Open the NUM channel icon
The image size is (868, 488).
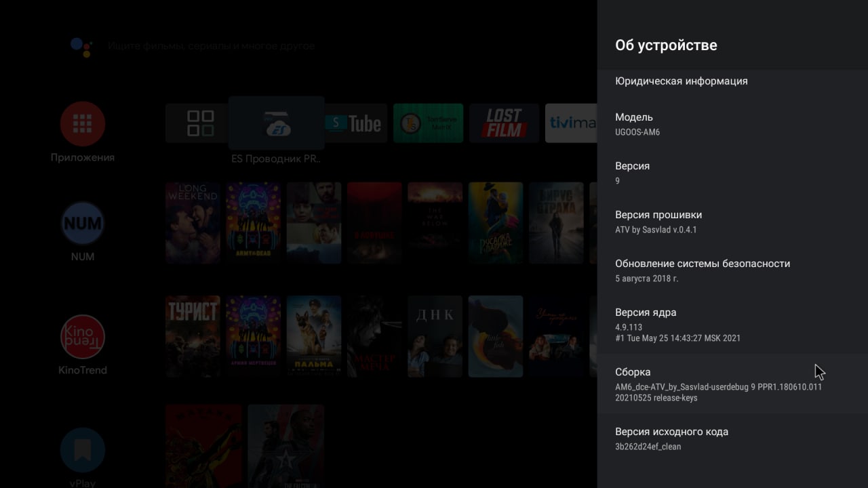point(82,224)
